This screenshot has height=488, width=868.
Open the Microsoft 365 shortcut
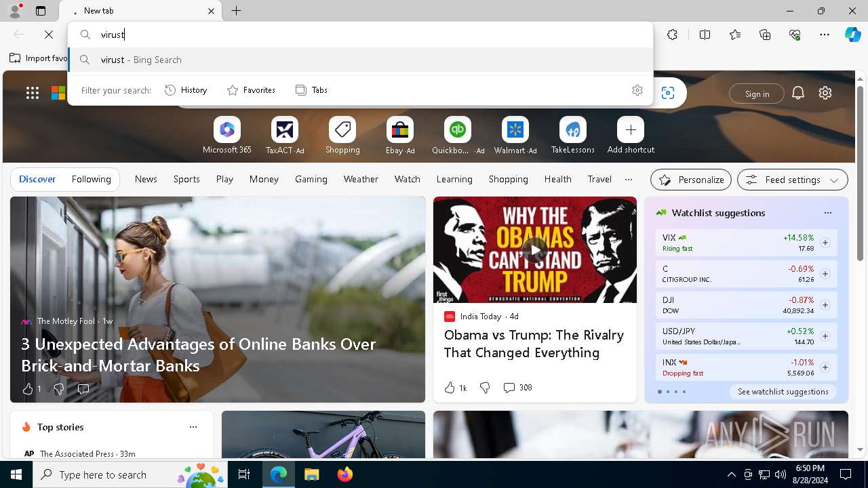tap(227, 136)
